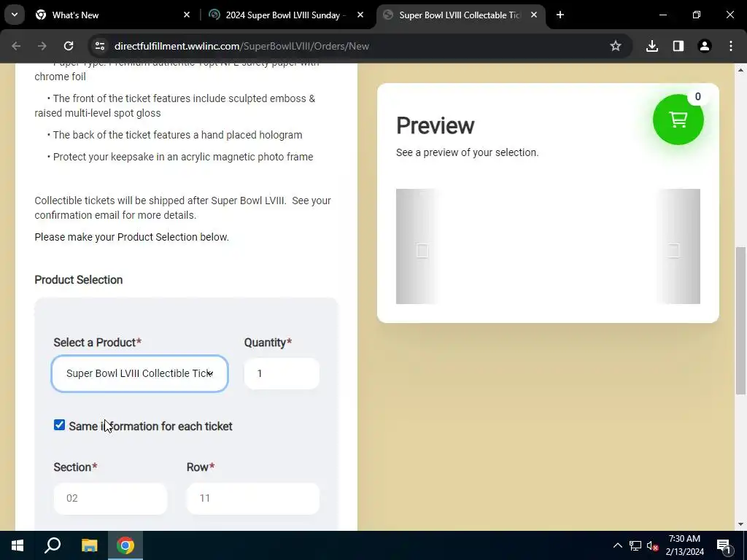This screenshot has height=560, width=747.
Task: Click the left preview image placeholder
Action: pos(422,251)
